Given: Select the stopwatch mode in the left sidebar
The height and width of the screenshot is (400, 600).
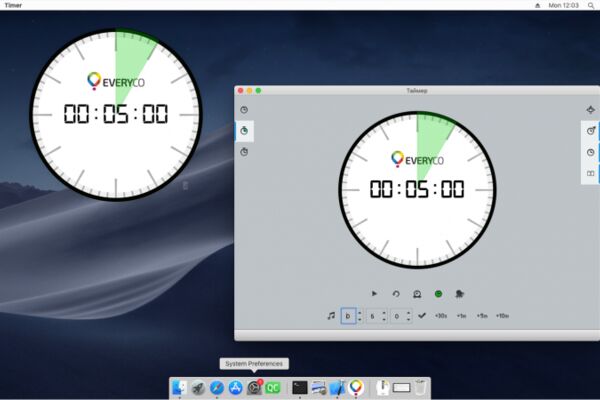Looking at the screenshot, I should click(244, 152).
